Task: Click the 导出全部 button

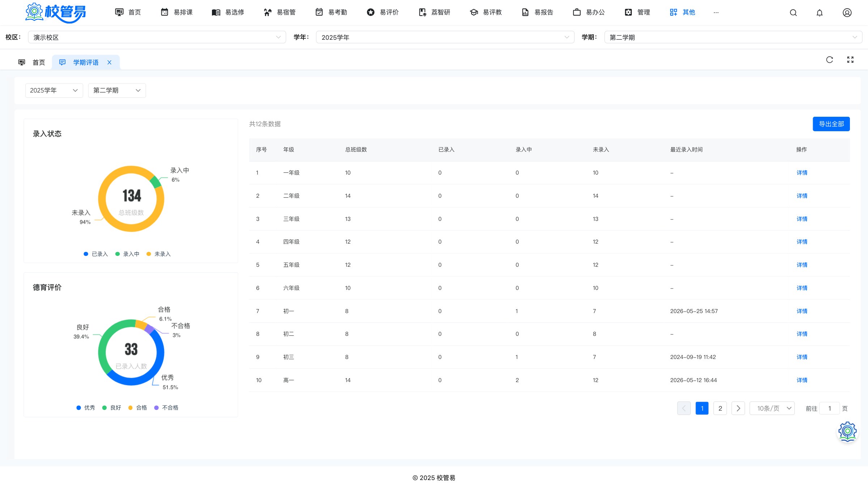Action: (831, 124)
